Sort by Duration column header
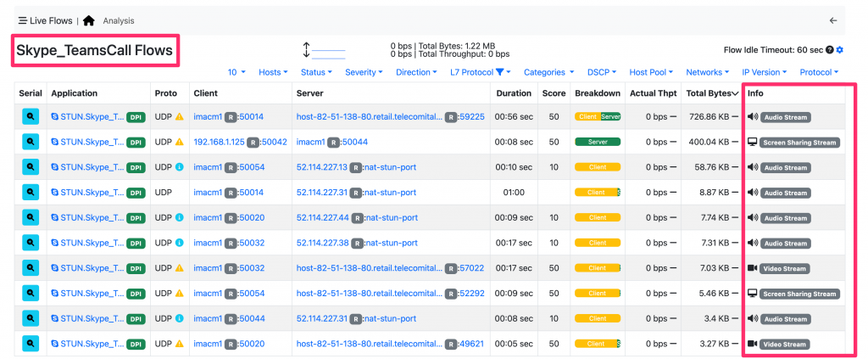This screenshot has height=359, width=868. (x=514, y=93)
